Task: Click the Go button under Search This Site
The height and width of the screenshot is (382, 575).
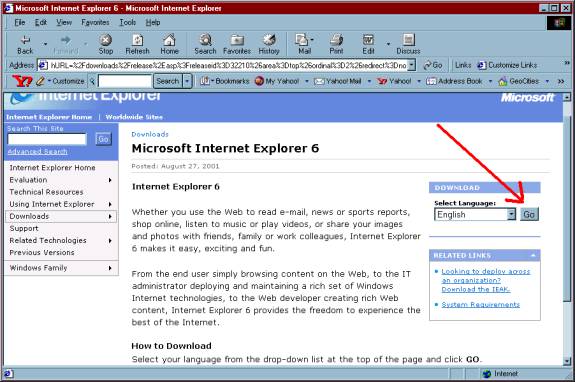Action: (103, 139)
